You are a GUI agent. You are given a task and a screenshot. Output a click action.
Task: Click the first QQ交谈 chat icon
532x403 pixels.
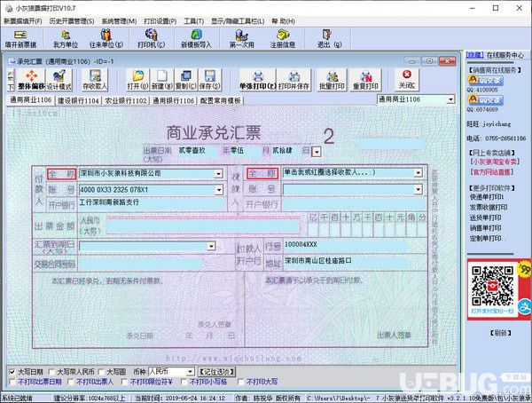click(486, 80)
